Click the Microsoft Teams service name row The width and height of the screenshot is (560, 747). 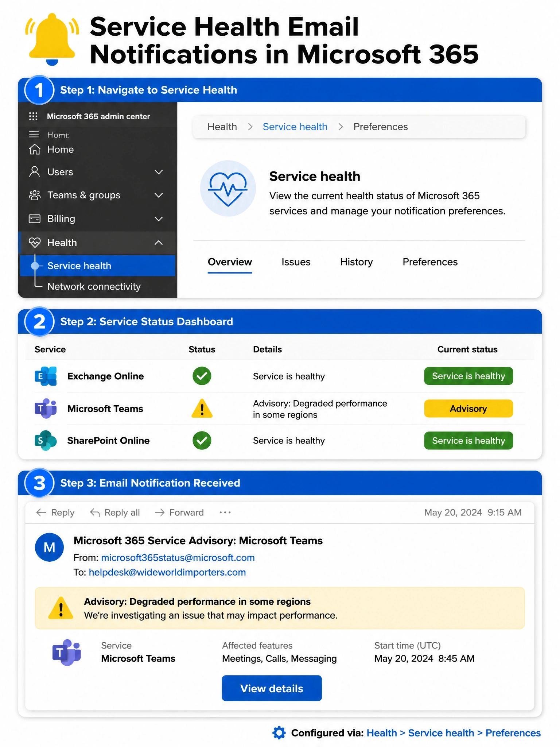[105, 409]
